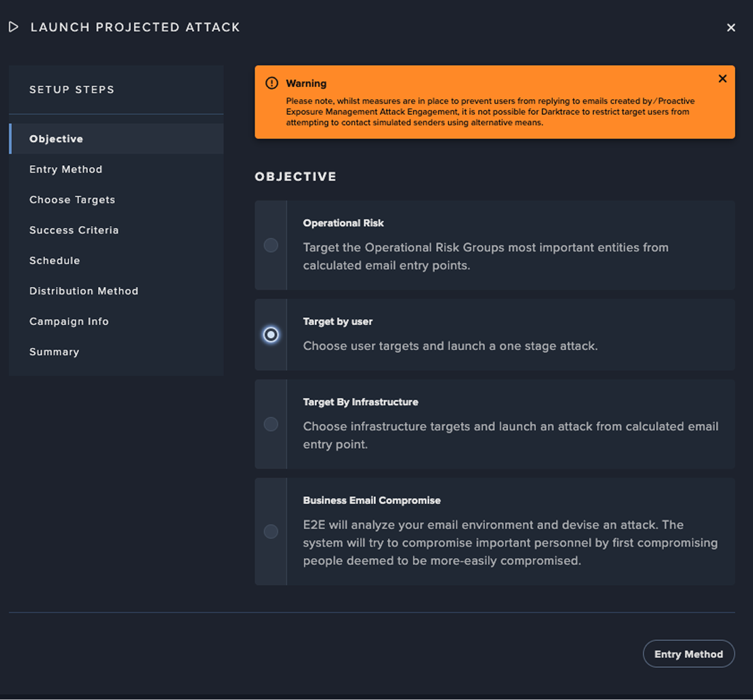Viewport: 753px width, 700px height.
Task: Click the play triangle icon beside Launch Projected Attack
Action: coord(14,27)
